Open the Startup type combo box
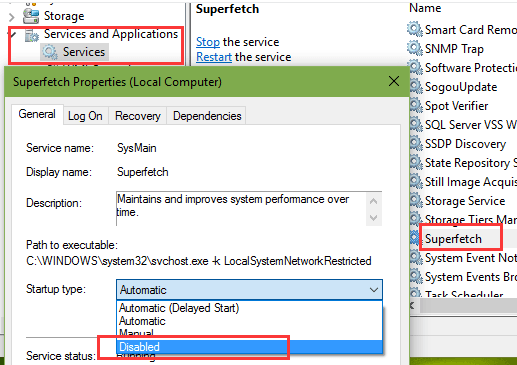517x365 pixels. (x=249, y=290)
